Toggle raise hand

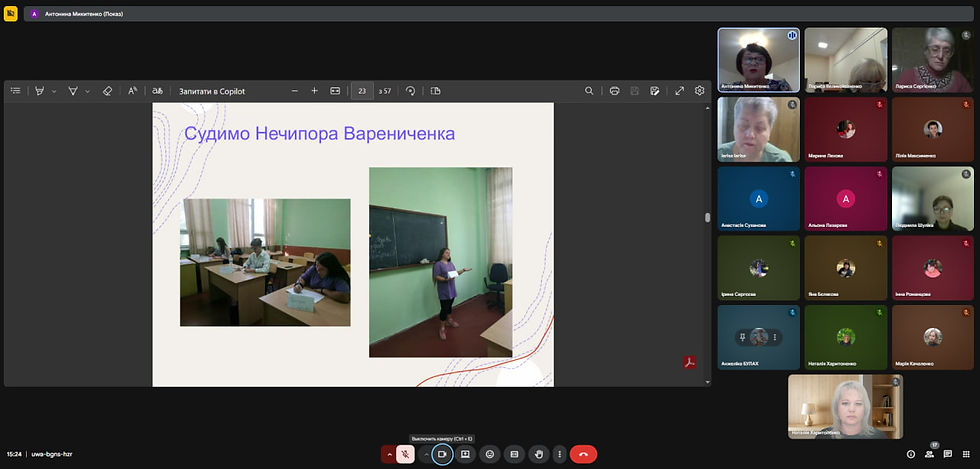(x=539, y=454)
